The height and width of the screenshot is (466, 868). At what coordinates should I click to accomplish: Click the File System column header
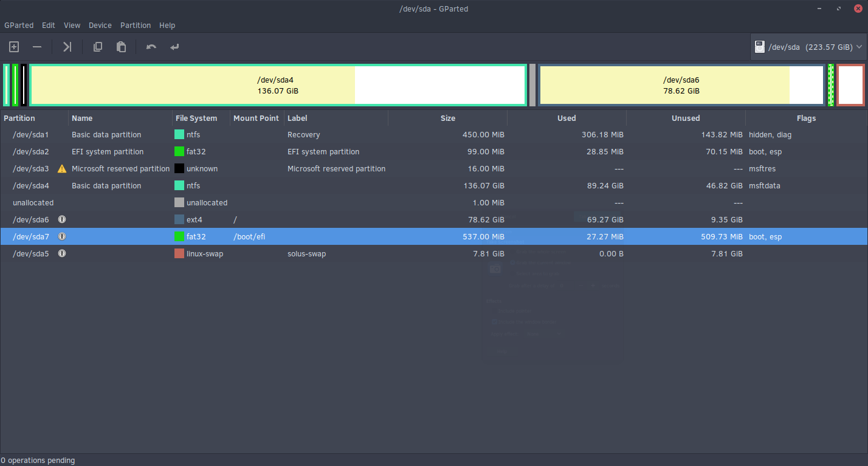[201, 118]
